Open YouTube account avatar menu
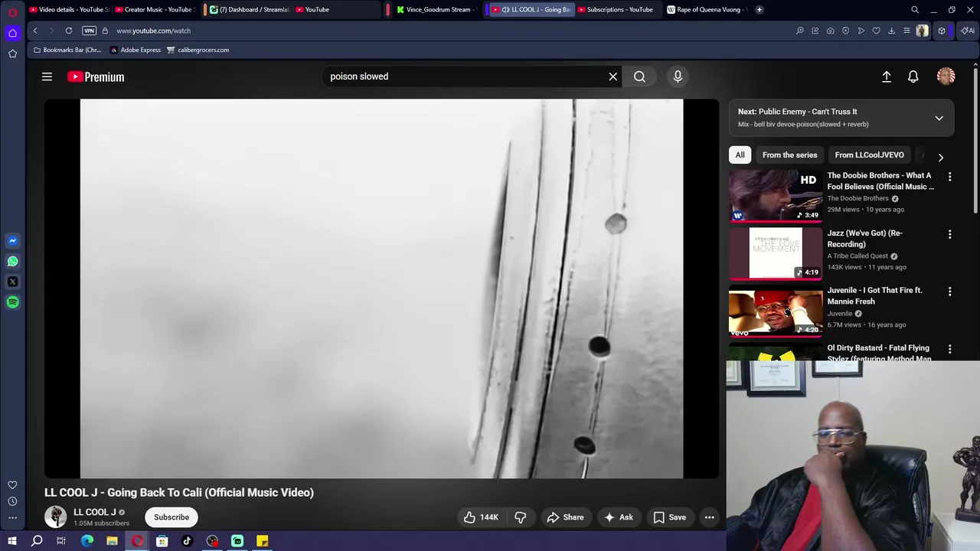 [946, 77]
